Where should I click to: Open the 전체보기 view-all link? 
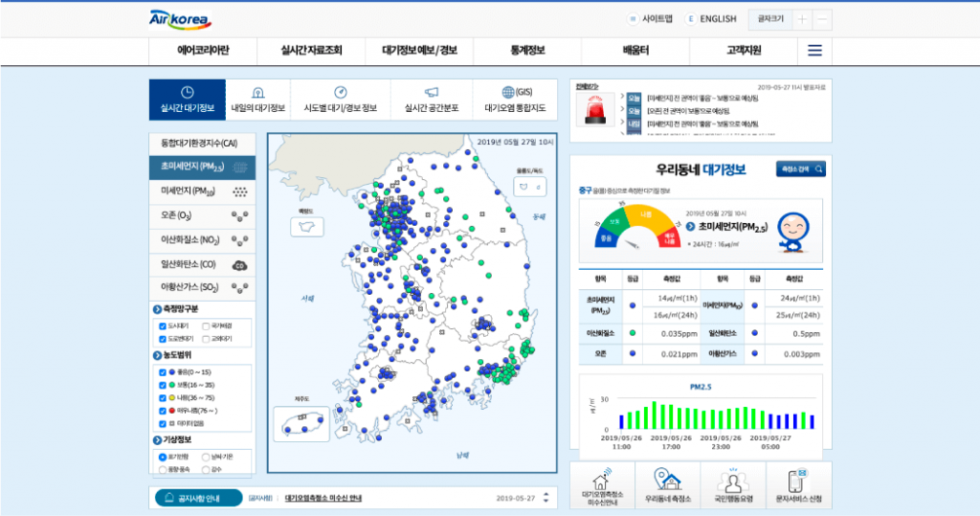pyautogui.click(x=587, y=86)
